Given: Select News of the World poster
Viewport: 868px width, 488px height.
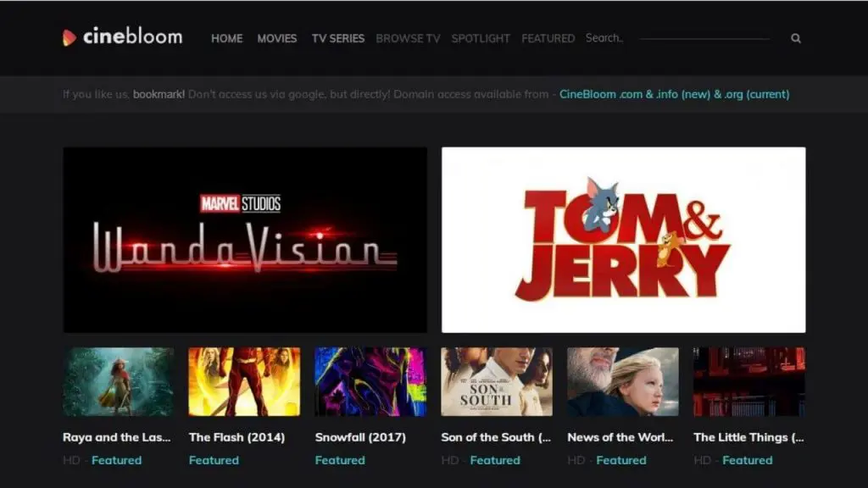Looking at the screenshot, I should coord(623,381).
